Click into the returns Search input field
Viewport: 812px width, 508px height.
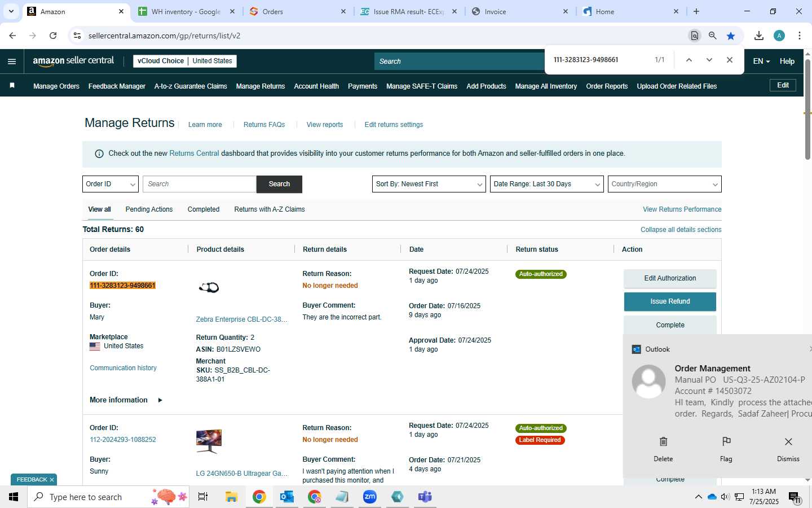[x=200, y=184]
